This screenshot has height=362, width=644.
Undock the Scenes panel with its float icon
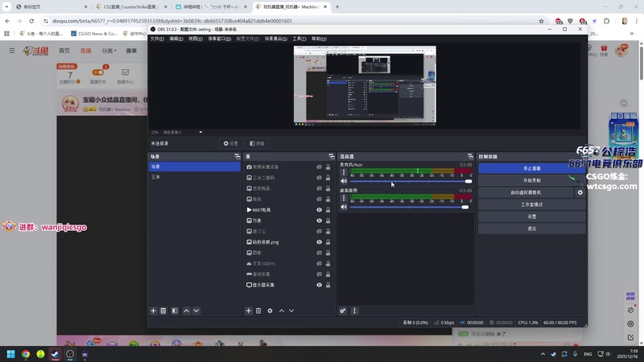tap(237, 156)
